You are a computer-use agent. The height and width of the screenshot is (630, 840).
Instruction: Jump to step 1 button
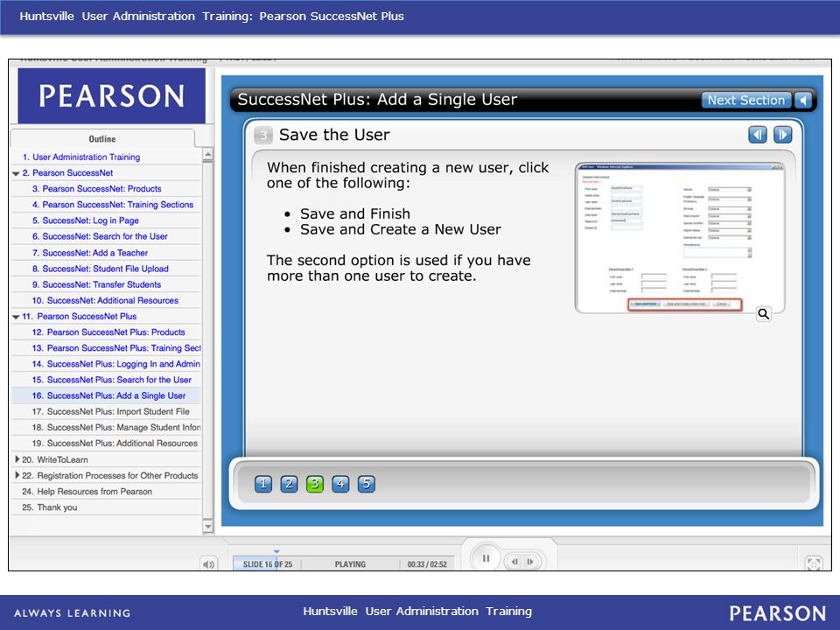coord(263,484)
